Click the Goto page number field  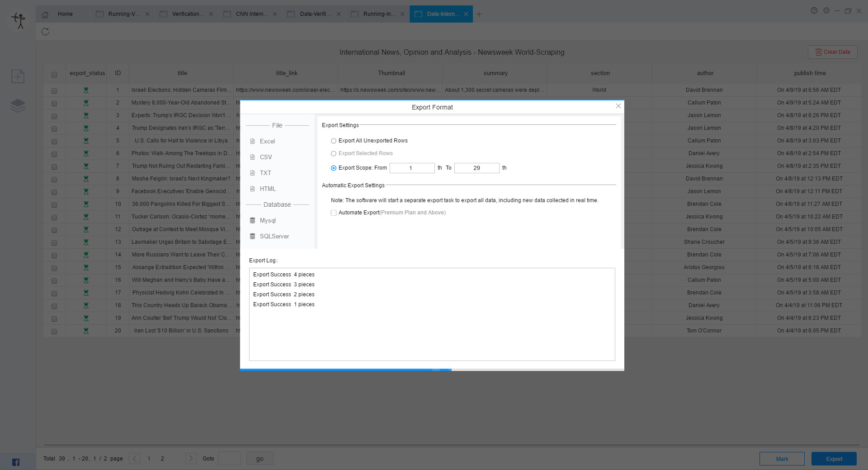tap(229, 459)
